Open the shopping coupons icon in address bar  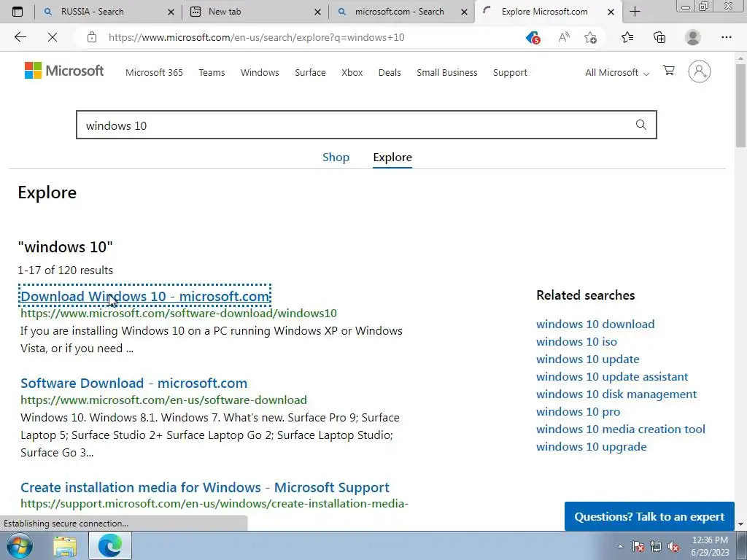(x=533, y=37)
